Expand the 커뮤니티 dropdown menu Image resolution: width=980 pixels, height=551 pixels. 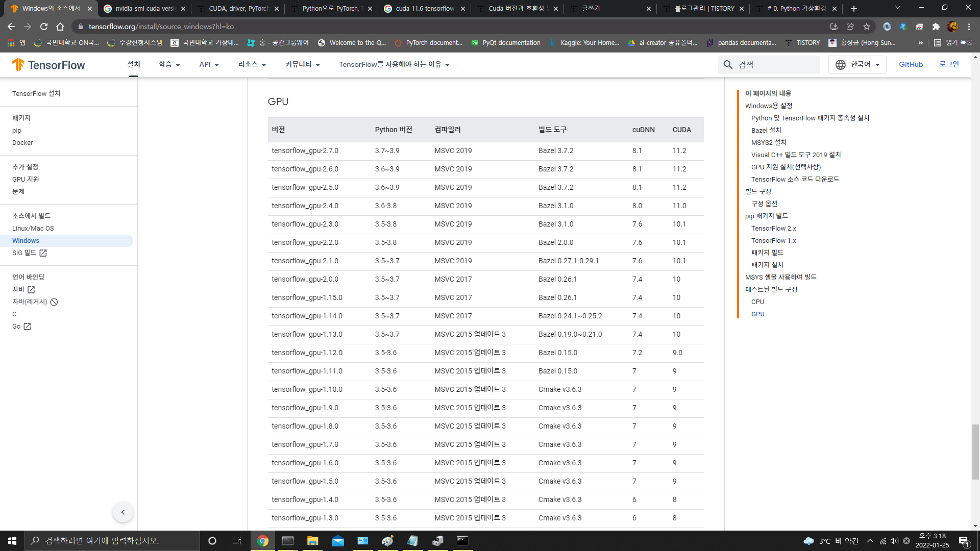pyautogui.click(x=303, y=65)
